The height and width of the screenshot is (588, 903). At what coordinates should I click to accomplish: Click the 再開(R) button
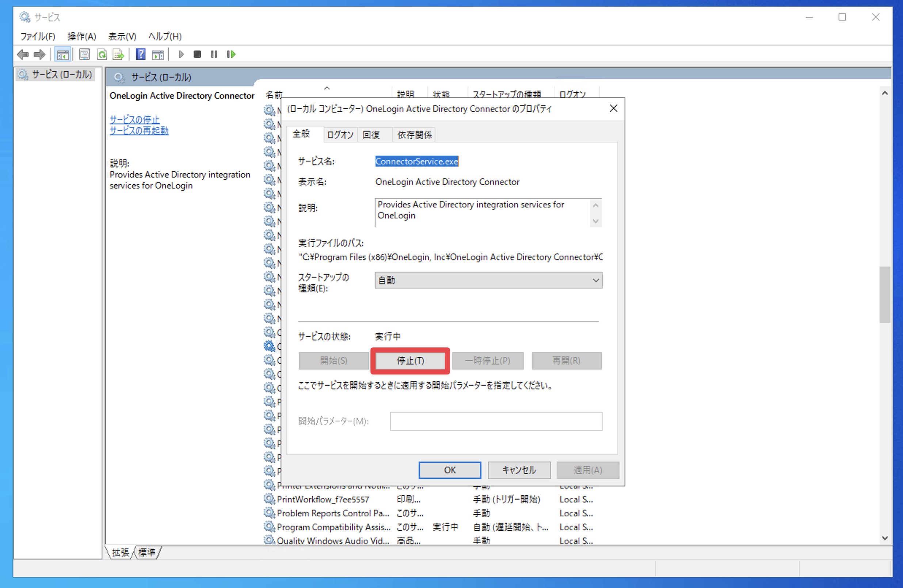[567, 360]
